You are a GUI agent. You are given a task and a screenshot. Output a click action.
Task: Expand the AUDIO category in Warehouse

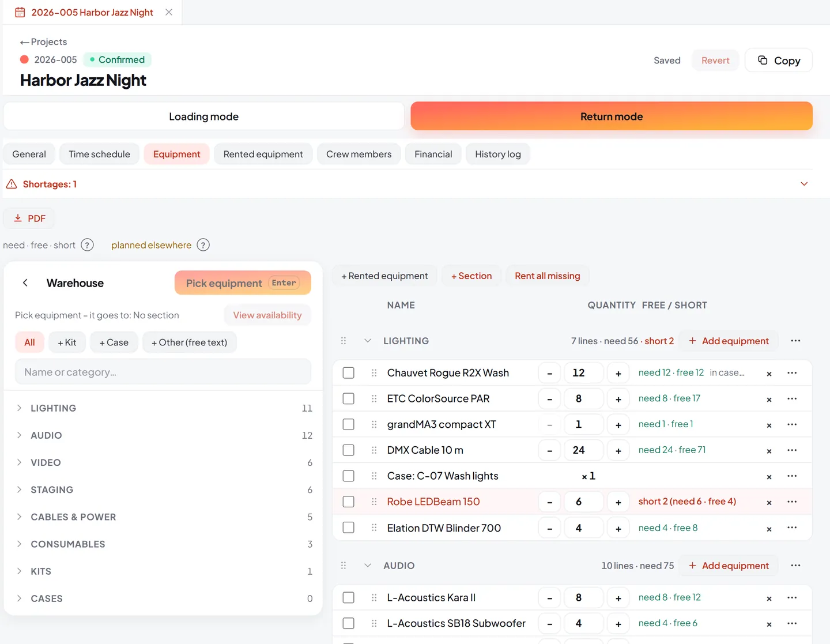[19, 435]
